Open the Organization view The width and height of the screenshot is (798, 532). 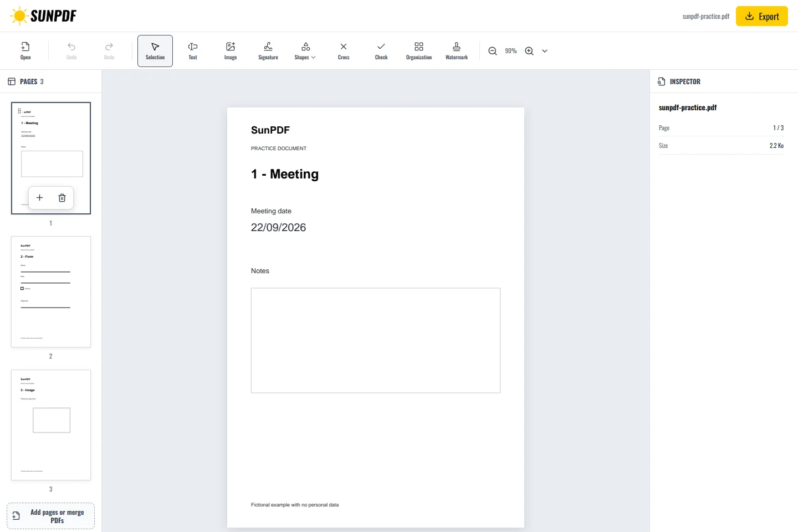[x=419, y=51]
